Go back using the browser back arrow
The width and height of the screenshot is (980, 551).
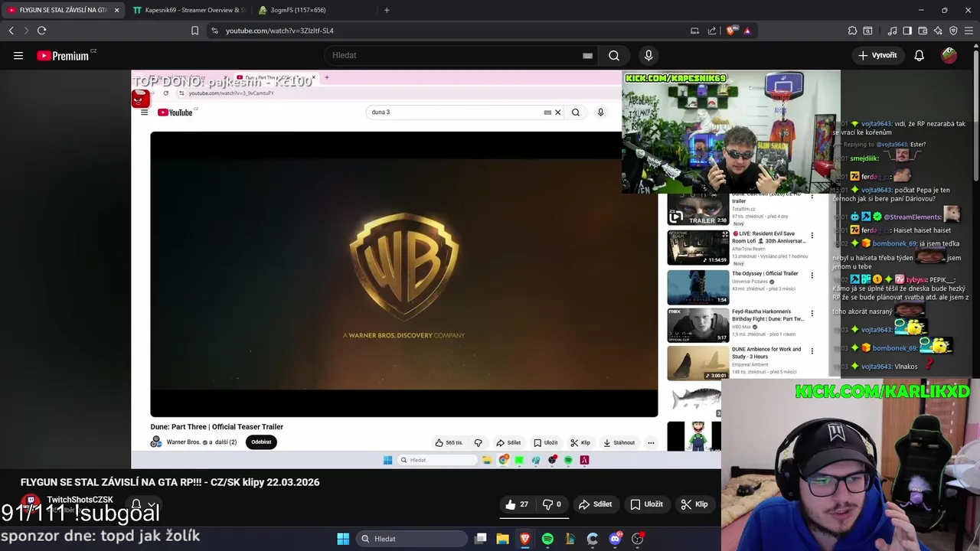pos(11,31)
